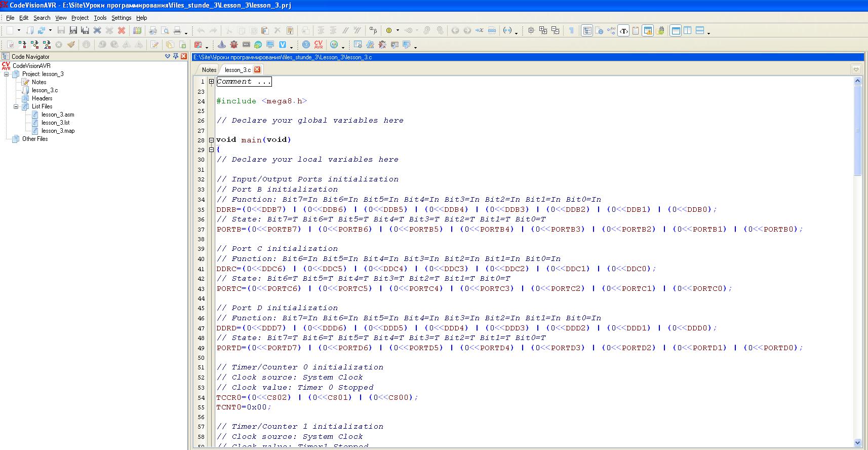Click the Help question mark icon
The image size is (868, 450).
coord(306,45)
